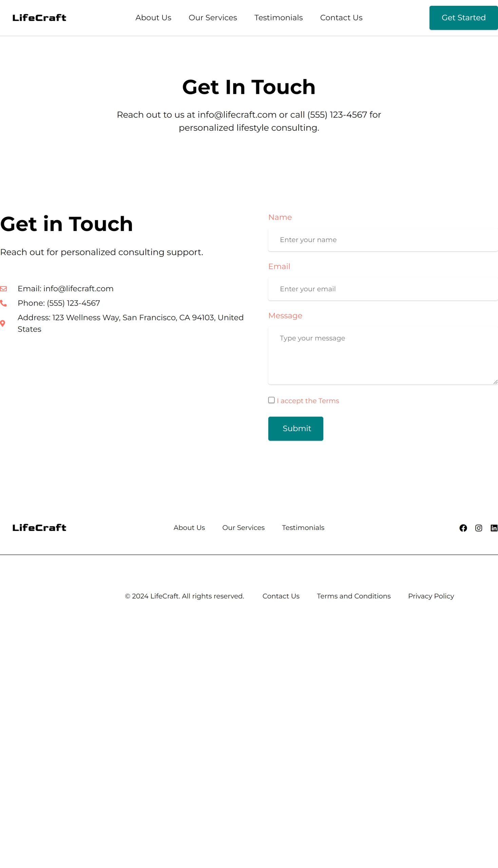Click the Name field label
Viewport: 498px width, 868px height.
click(280, 217)
